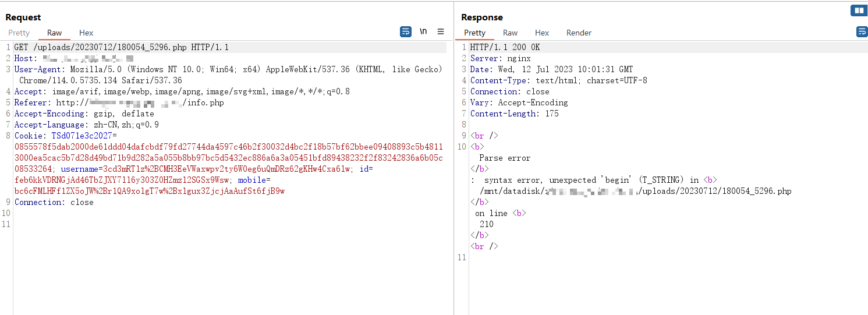
Task: Click the Vary: Accept-Encoding header
Action: 519,102
